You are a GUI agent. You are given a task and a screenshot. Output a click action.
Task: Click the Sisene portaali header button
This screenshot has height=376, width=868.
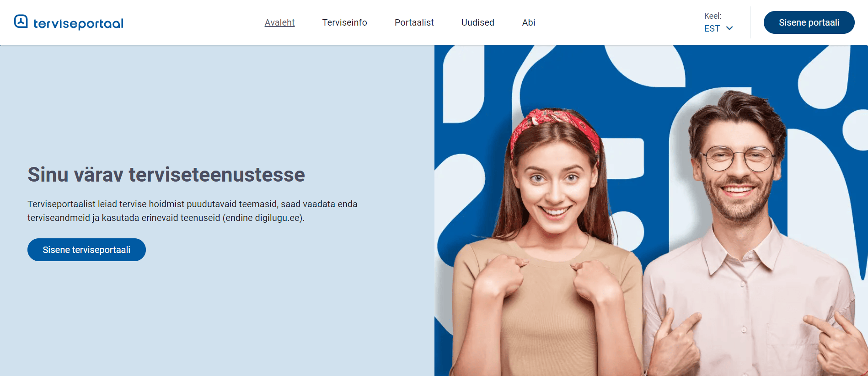[x=809, y=22]
